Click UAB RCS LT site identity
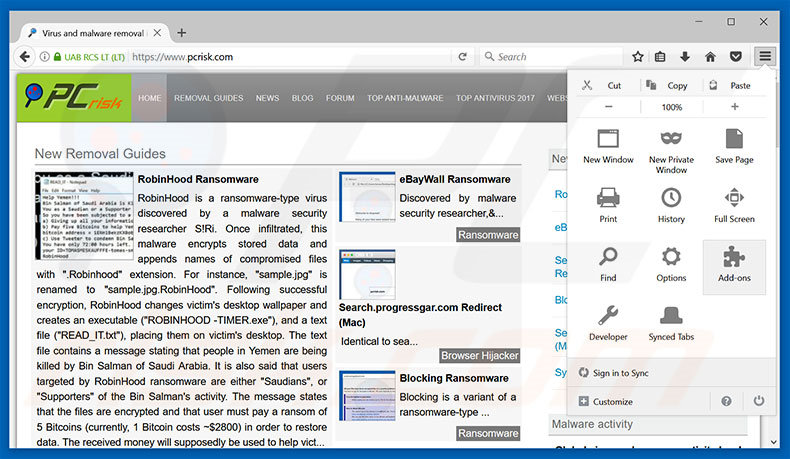This screenshot has height=459, width=790. [90, 57]
